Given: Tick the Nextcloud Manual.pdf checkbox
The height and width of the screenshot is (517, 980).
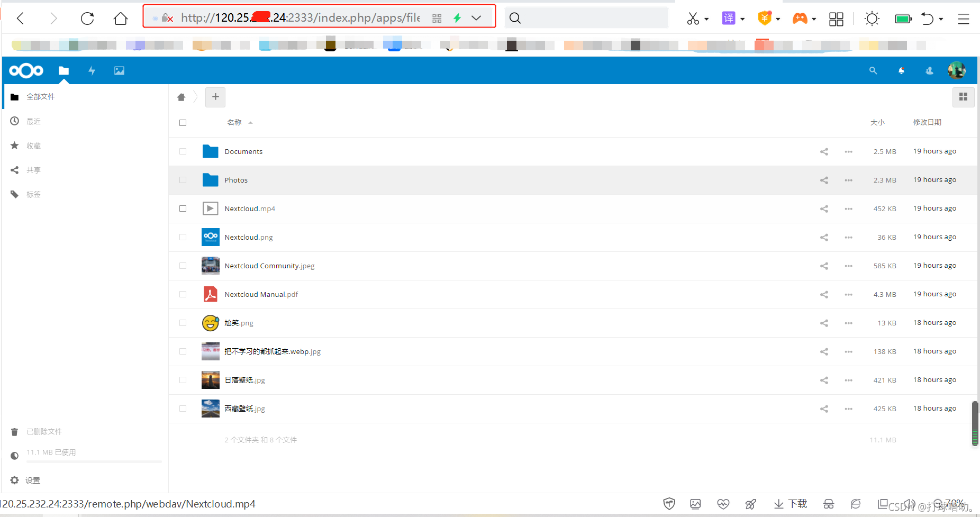Looking at the screenshot, I should click(x=183, y=294).
